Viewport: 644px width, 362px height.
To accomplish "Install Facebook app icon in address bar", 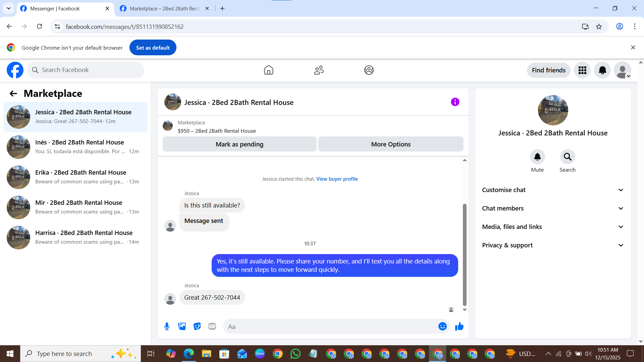I will click(x=585, y=26).
